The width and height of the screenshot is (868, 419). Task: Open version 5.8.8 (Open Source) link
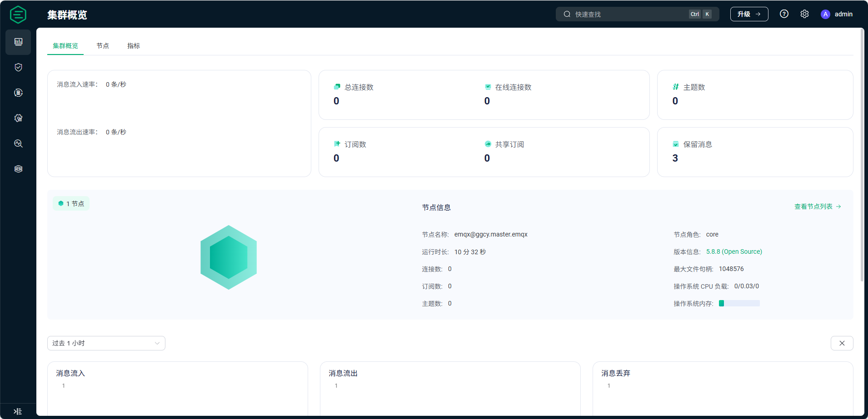(x=734, y=251)
